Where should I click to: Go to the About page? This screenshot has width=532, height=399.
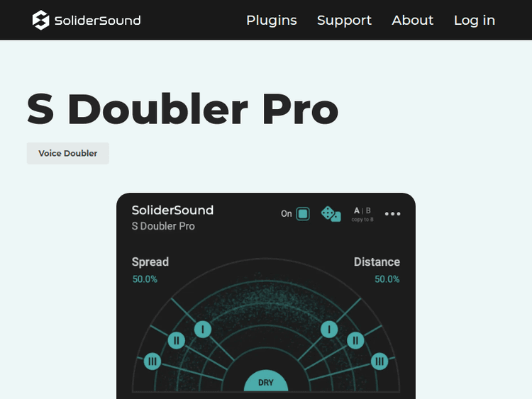pyautogui.click(x=413, y=21)
